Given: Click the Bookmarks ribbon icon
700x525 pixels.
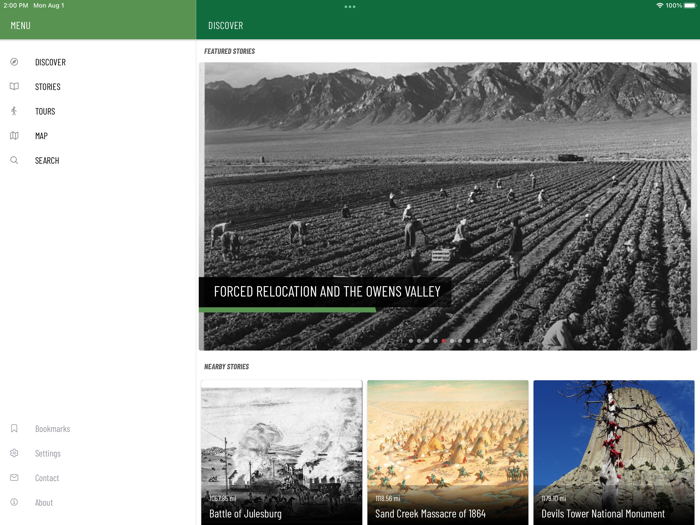Looking at the screenshot, I should coord(14,429).
